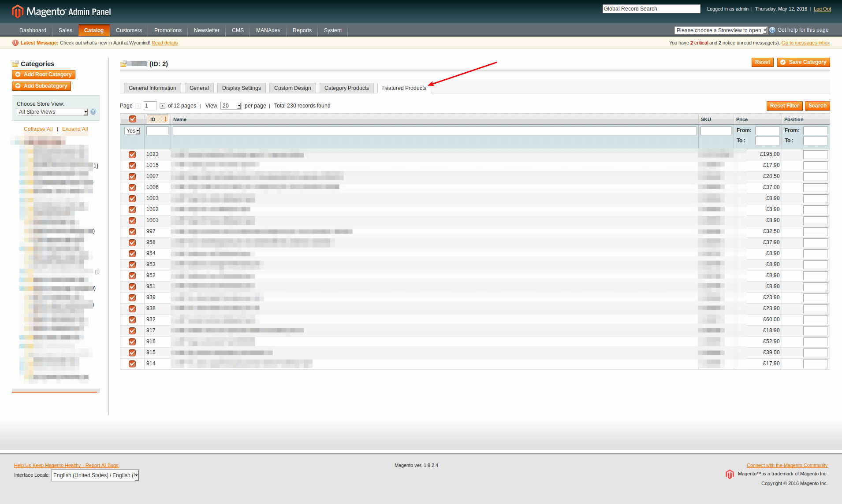Sort by ID column arrow
The image size is (842, 504).
165,119
